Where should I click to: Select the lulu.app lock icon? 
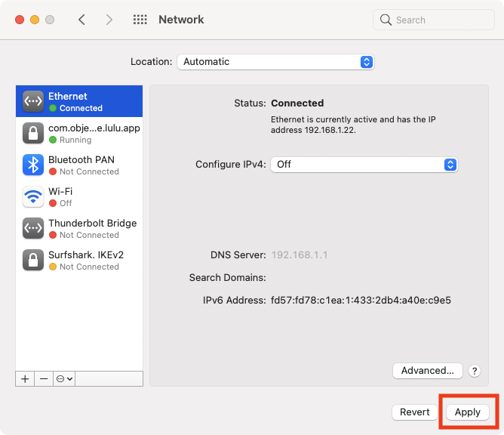pos(33,133)
